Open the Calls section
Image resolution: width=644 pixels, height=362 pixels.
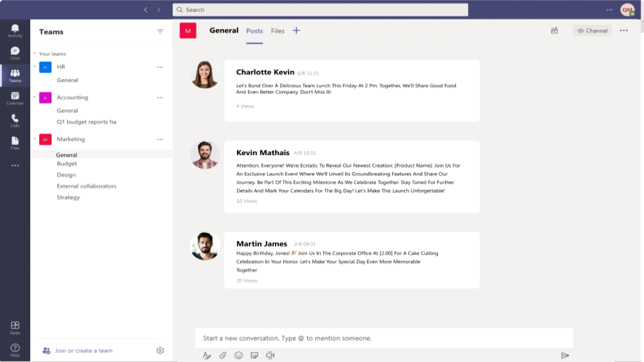pos(15,120)
